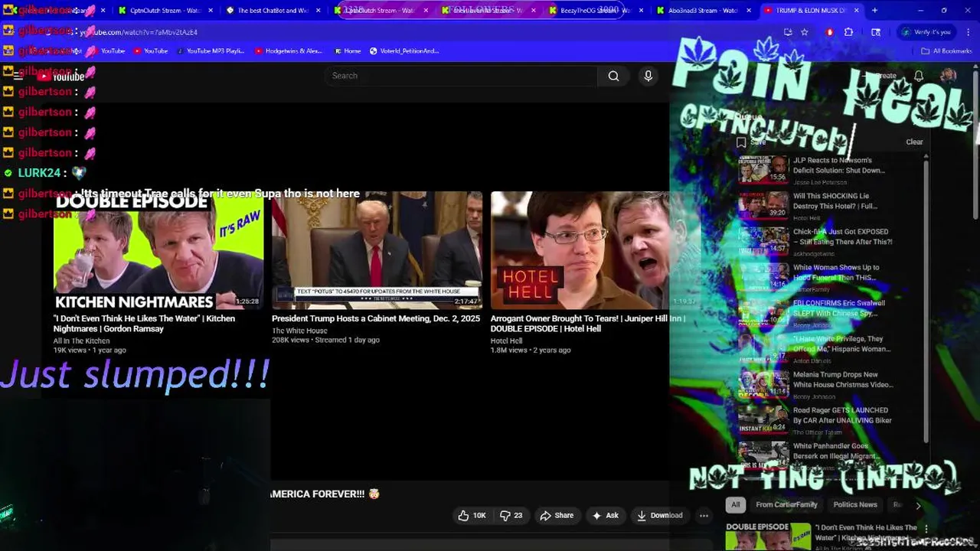Visit the Hotel Hell channel under Juniper Hill video

coord(506,341)
